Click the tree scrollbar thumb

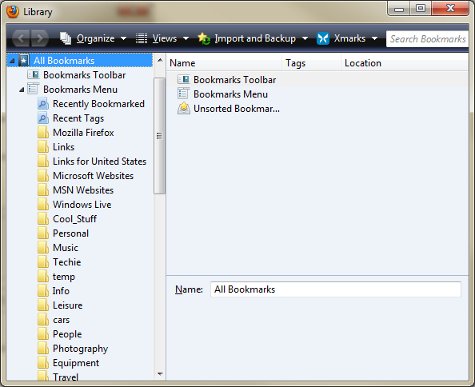(159, 135)
